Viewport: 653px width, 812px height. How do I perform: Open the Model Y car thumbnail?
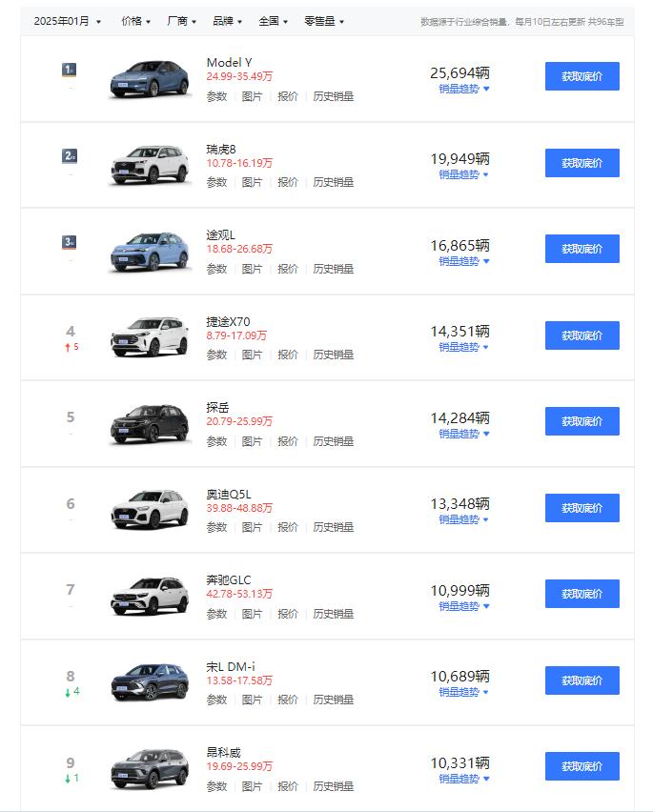pos(149,79)
